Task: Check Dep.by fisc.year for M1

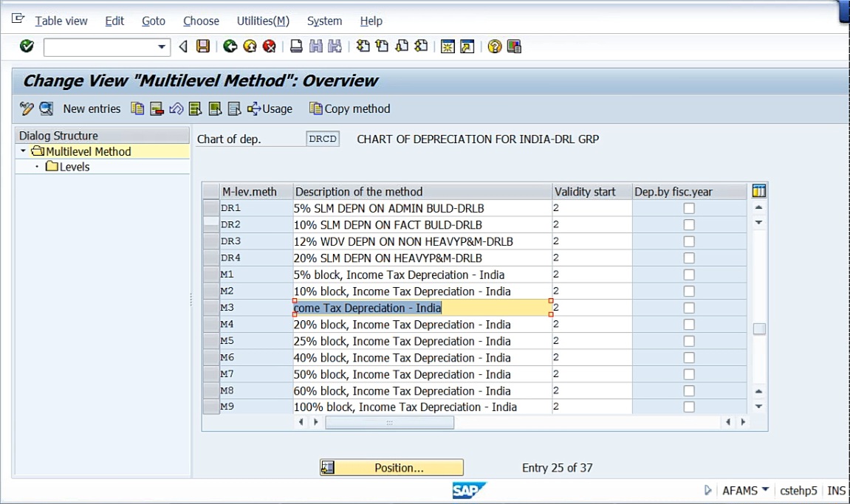Action: pos(689,275)
